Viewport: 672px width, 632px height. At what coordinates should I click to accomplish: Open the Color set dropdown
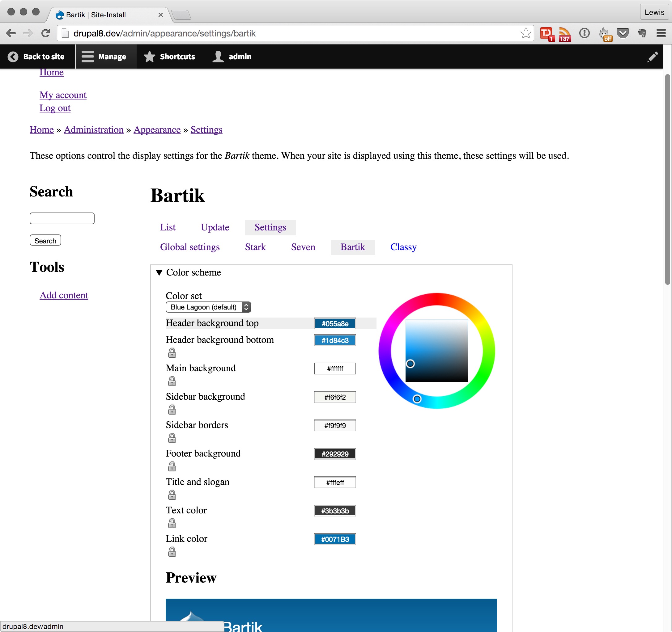pyautogui.click(x=208, y=307)
